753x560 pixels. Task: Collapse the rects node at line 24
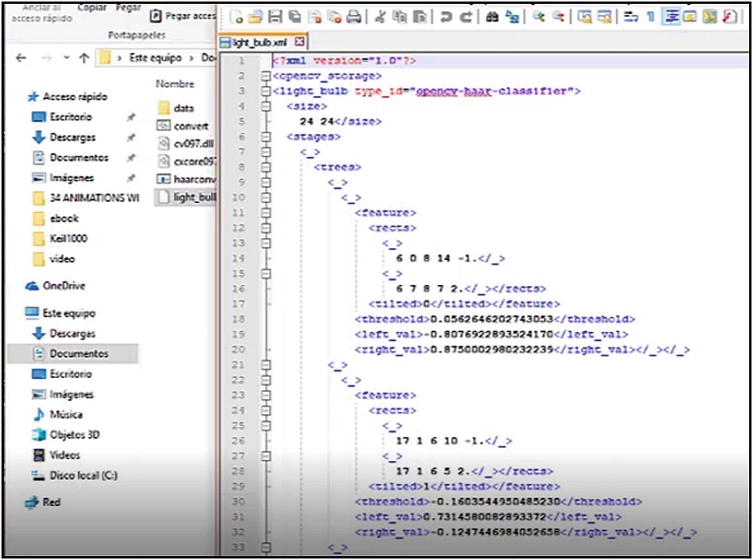266,410
